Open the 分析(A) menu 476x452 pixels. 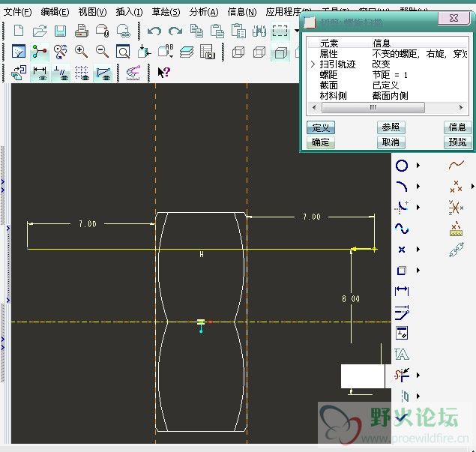204,12
